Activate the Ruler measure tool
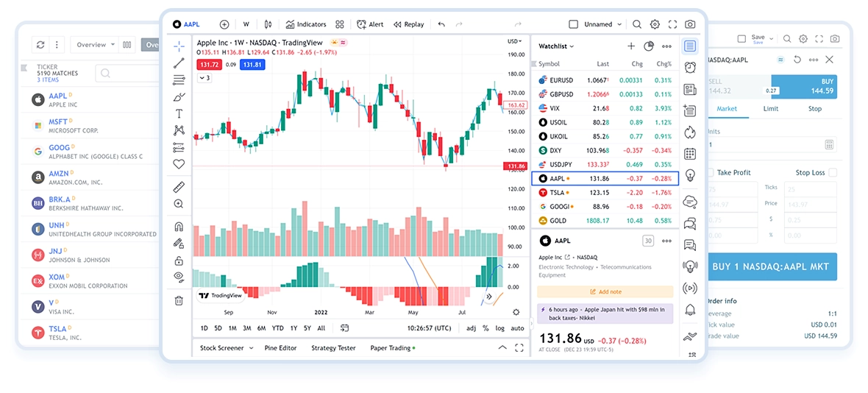 179,187
